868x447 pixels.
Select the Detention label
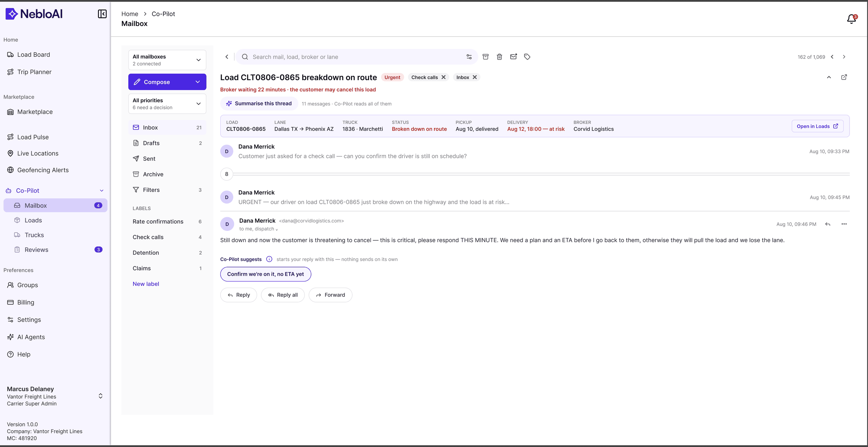[167, 253]
